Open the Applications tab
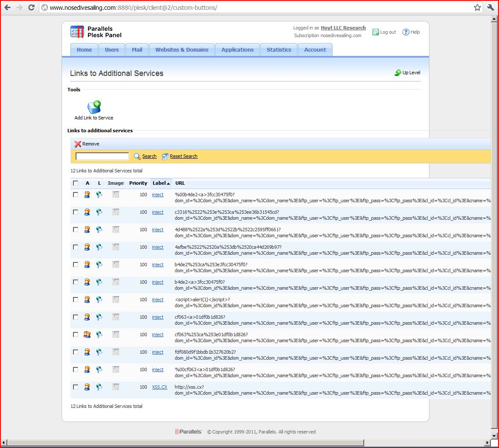This screenshot has width=499, height=448. coord(237,49)
